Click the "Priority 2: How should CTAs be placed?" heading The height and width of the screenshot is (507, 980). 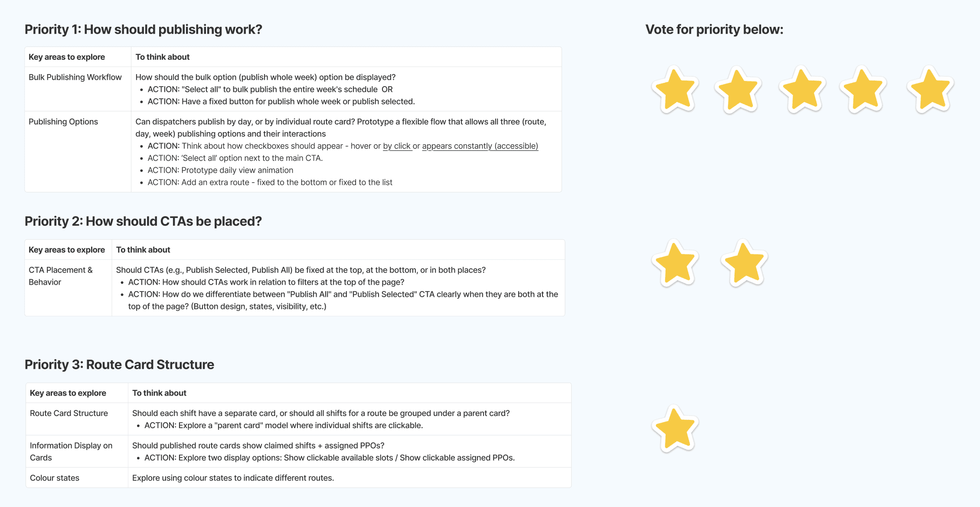point(143,221)
